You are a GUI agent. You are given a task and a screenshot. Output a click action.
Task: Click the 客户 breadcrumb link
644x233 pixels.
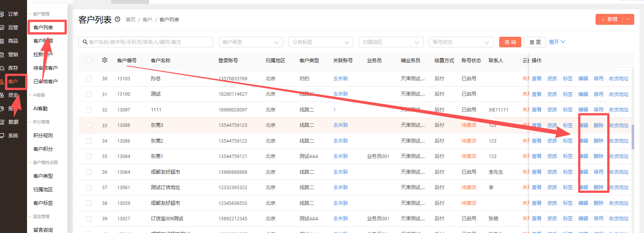point(147,20)
